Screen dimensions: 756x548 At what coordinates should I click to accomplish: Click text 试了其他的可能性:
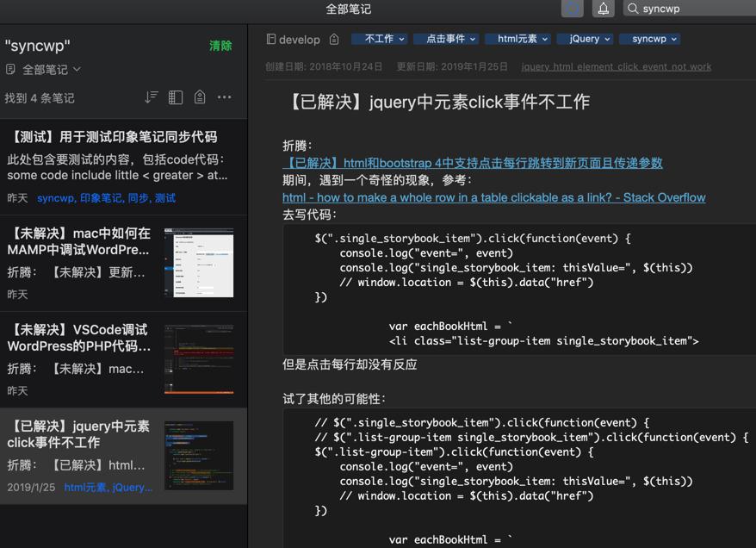point(333,399)
